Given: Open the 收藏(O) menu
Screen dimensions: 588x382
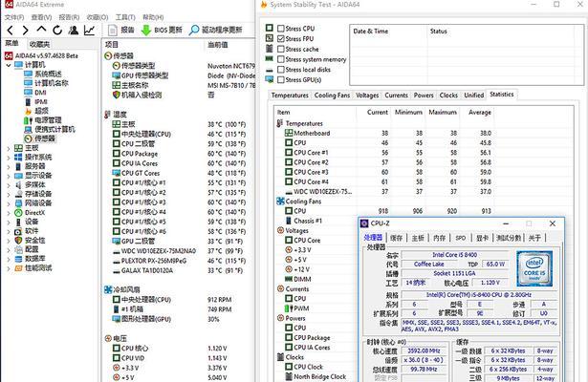Looking at the screenshot, I should pos(98,17).
